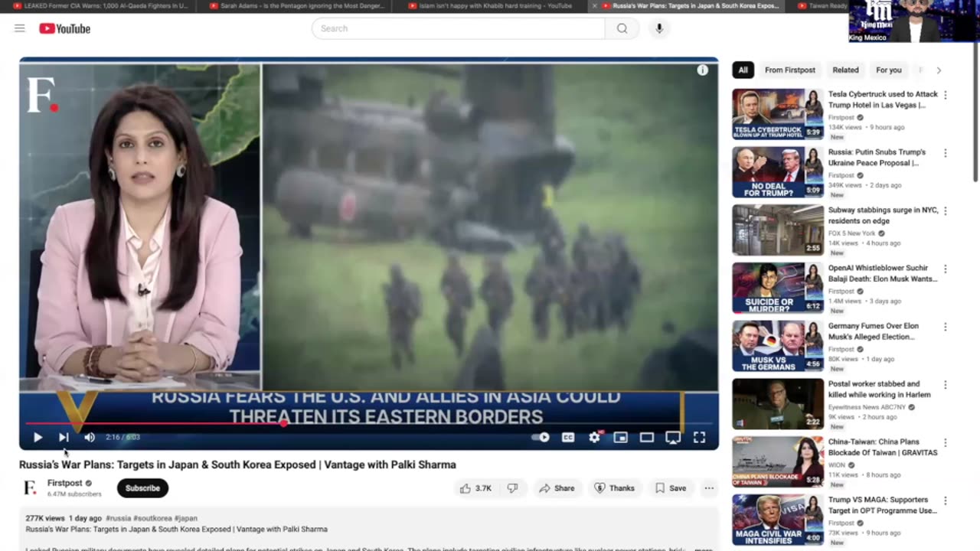
Task: Like the video with 3.7K likes
Action: tap(475, 488)
